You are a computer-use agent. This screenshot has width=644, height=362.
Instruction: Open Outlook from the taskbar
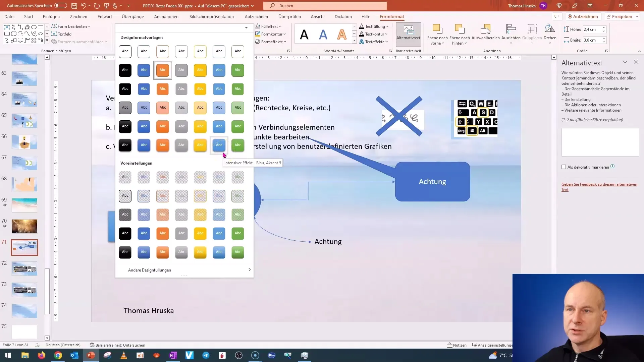(x=74, y=355)
